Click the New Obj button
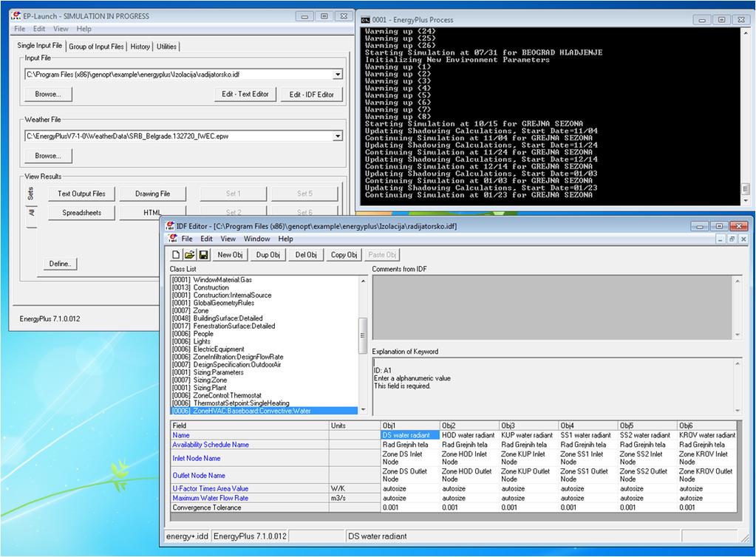The height and width of the screenshot is (557, 756). click(230, 255)
